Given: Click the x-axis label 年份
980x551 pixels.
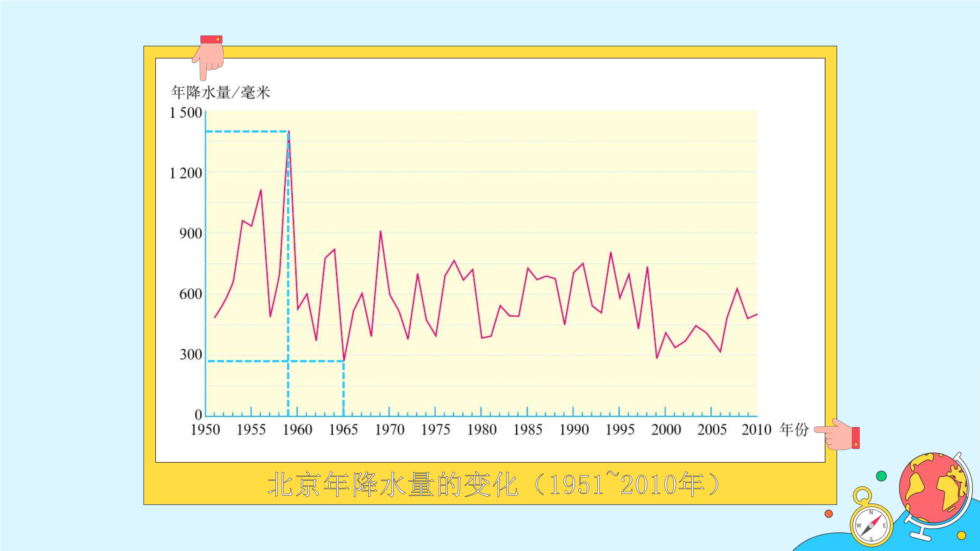Looking at the screenshot, I should click(794, 430).
